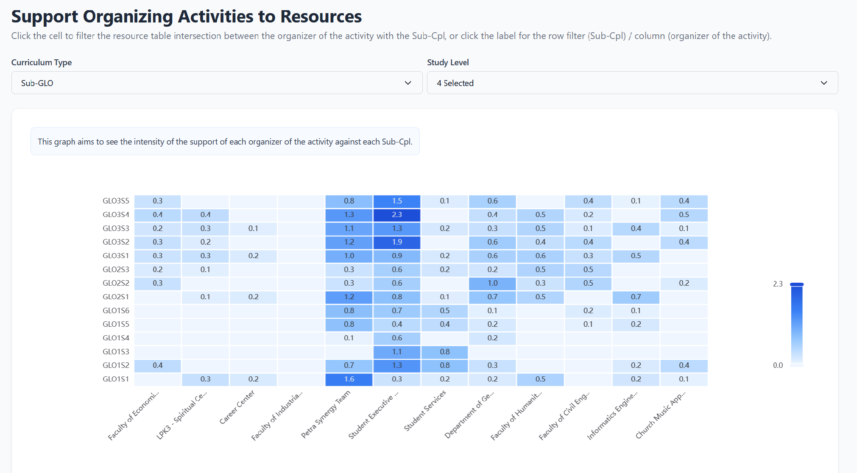
Task: Click the 0.7 cell in Informatics Engine column
Action: (x=636, y=297)
